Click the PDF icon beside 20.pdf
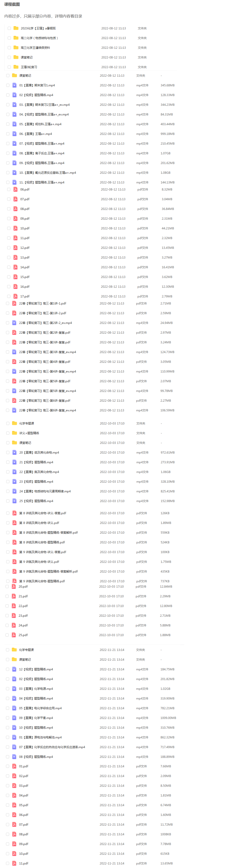Viewport: 239px width, 868px height. [14, 586]
